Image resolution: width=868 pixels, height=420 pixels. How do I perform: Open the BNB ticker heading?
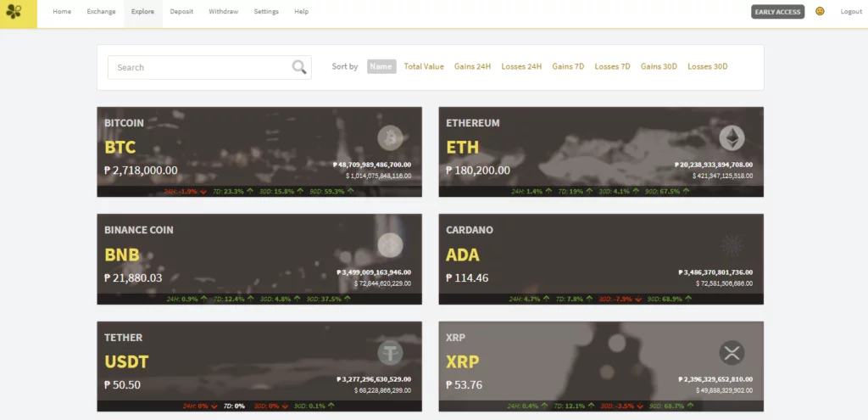coord(122,255)
